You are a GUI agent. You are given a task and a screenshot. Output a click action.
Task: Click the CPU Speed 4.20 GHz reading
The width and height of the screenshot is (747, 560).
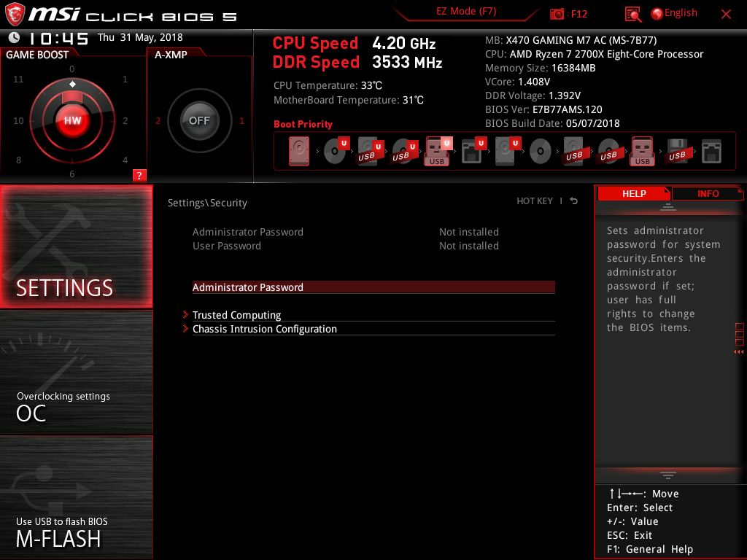(x=354, y=43)
